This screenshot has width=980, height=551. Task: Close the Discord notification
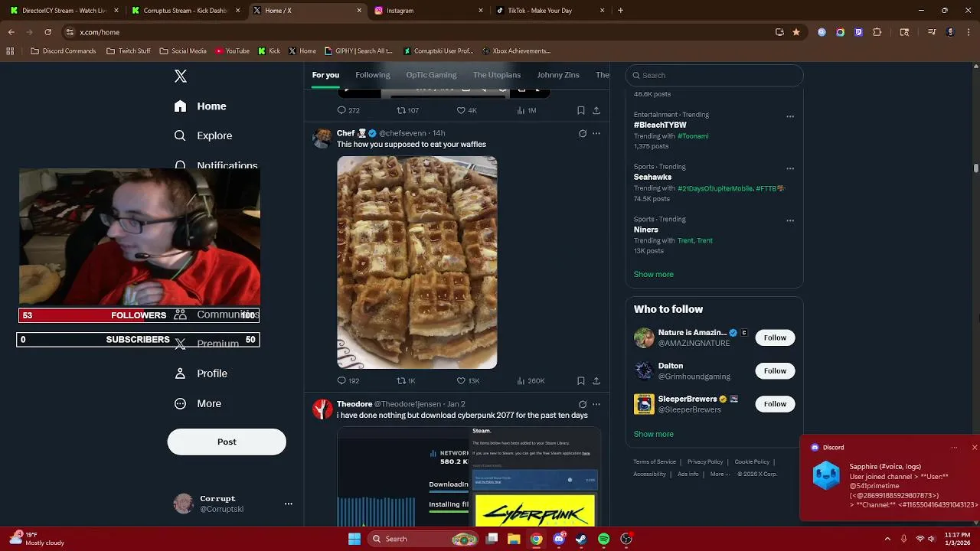pos(974,448)
